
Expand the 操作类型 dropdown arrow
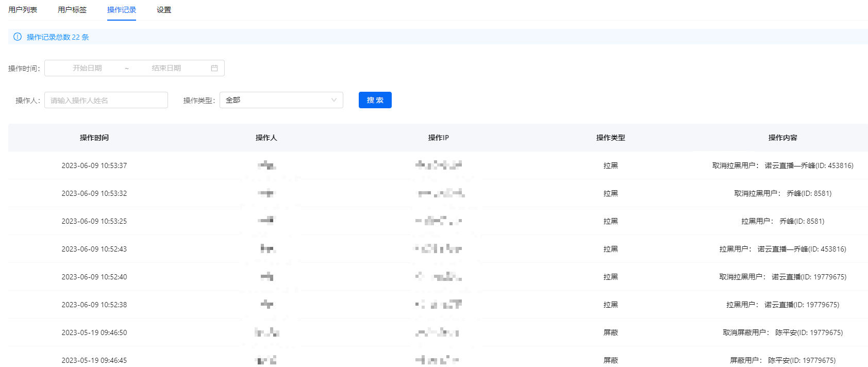pos(333,100)
